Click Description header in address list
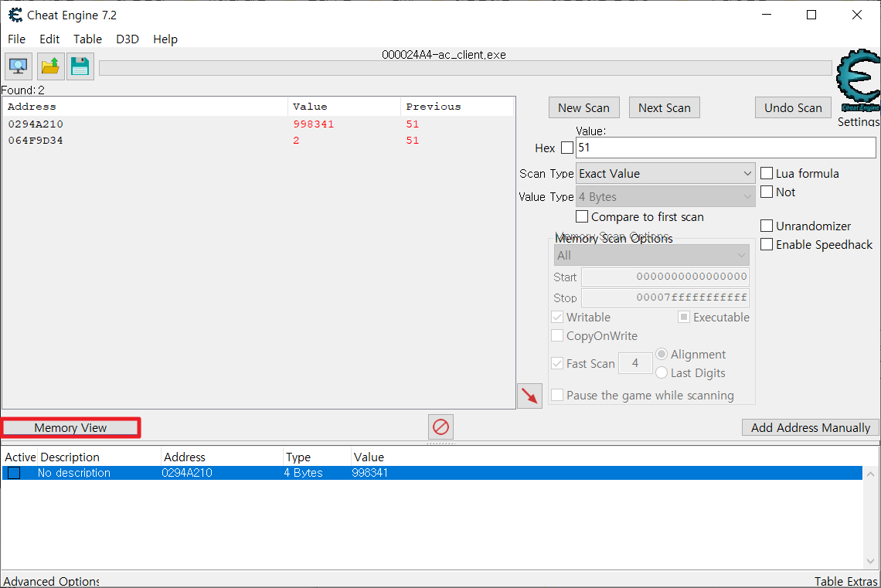881x588 pixels. pyautogui.click(x=100, y=457)
